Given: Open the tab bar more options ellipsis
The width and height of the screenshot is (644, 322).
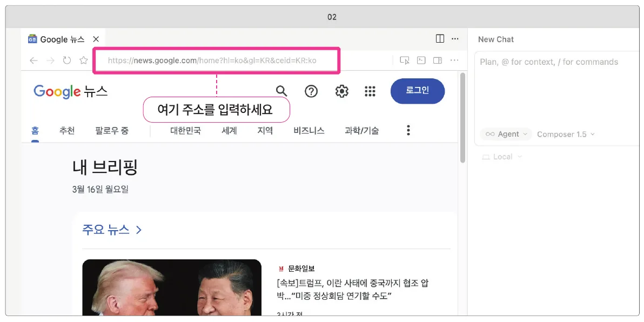Looking at the screenshot, I should click(455, 38).
